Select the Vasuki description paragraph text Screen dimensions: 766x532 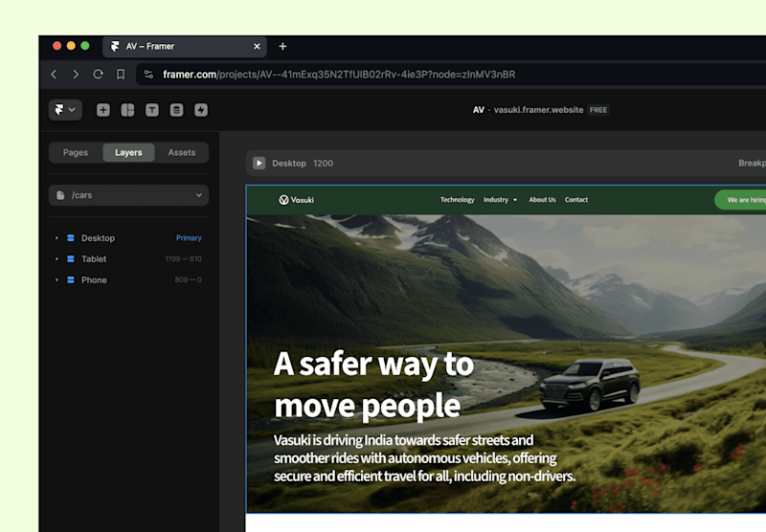click(x=424, y=457)
